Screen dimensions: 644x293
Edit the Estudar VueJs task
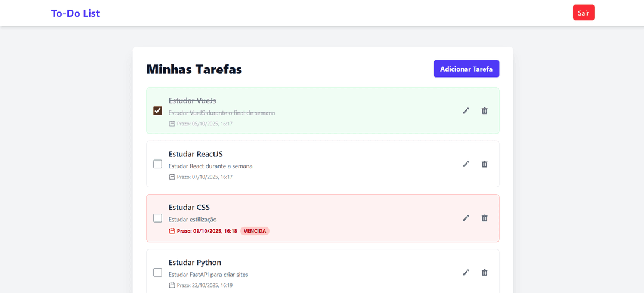[465, 110]
